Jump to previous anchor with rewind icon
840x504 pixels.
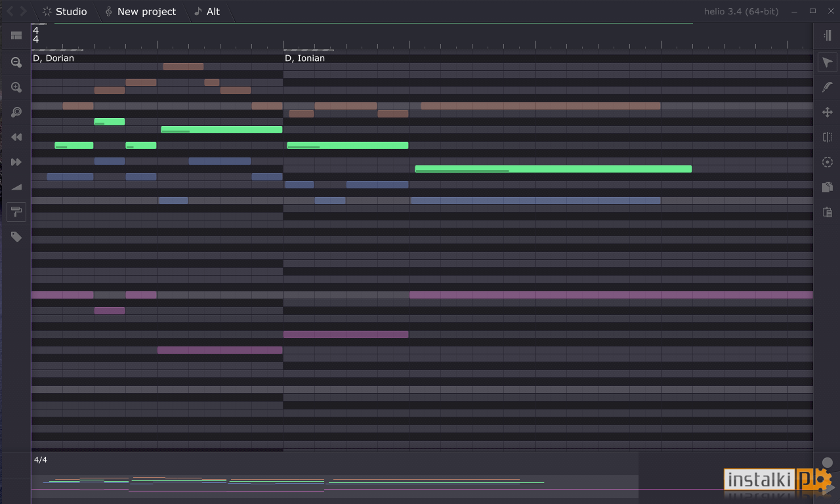(16, 137)
